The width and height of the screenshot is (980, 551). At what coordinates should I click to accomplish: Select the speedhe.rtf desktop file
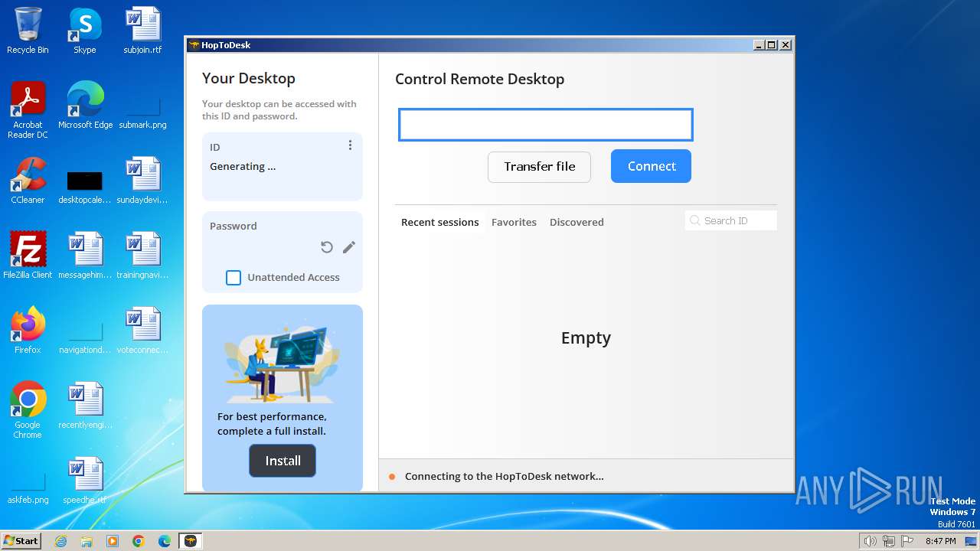[85, 481]
